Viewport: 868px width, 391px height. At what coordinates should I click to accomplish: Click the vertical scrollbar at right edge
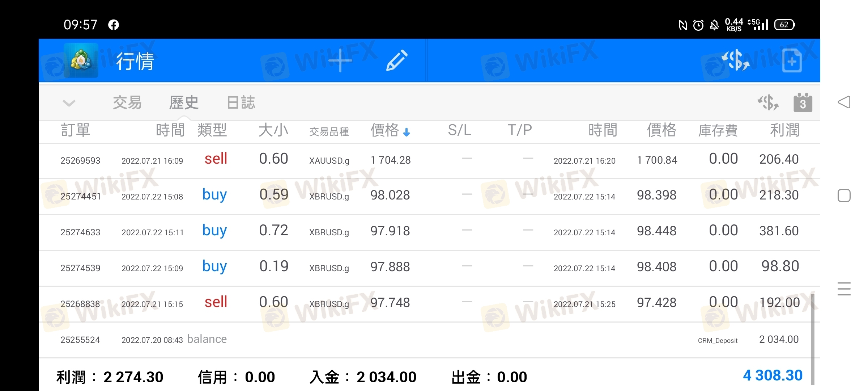(x=813, y=340)
